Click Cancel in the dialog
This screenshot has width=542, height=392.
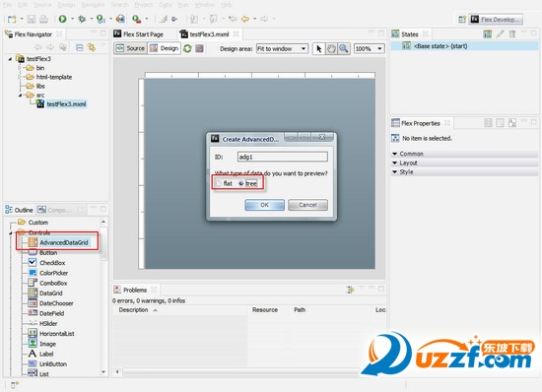pyautogui.click(x=307, y=205)
